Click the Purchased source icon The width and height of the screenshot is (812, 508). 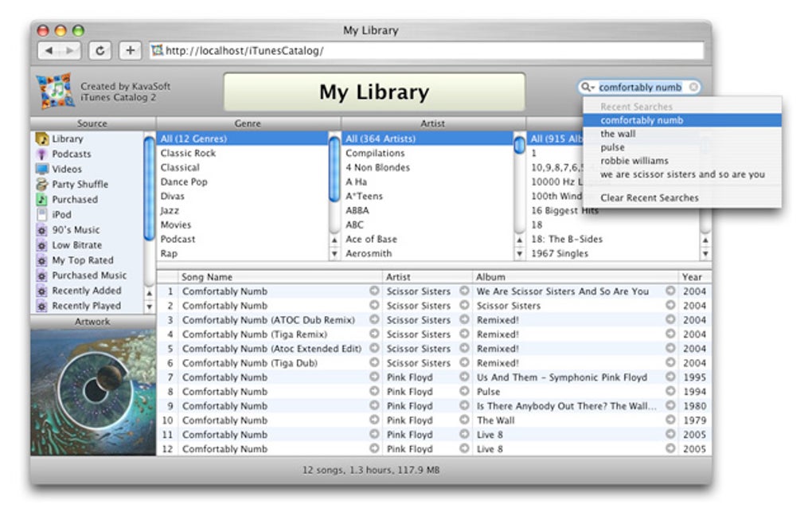tap(42, 199)
